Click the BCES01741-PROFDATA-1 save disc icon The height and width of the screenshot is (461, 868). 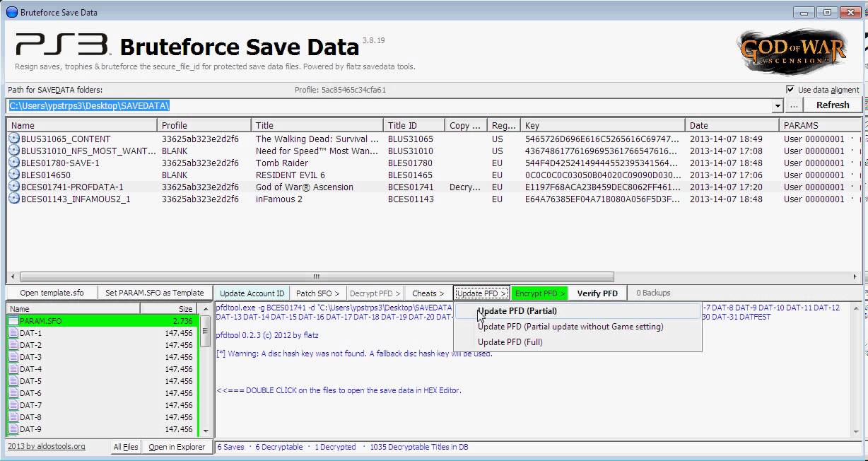[13, 187]
